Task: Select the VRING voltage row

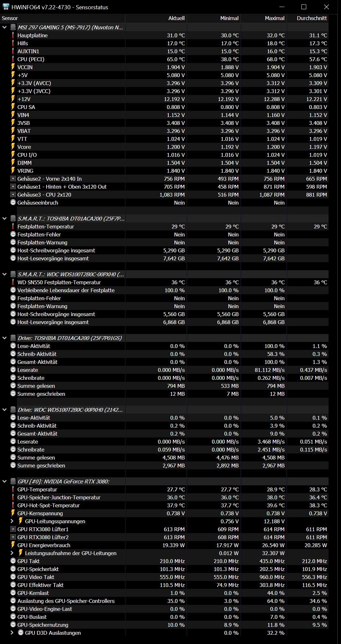Action: (164, 171)
